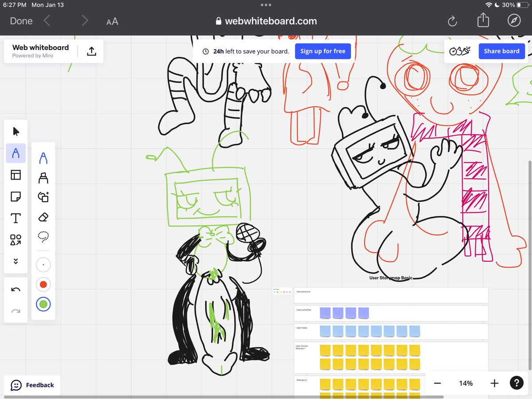Choose the lasso selection tool
This screenshot has width=532, height=399.
(x=43, y=237)
